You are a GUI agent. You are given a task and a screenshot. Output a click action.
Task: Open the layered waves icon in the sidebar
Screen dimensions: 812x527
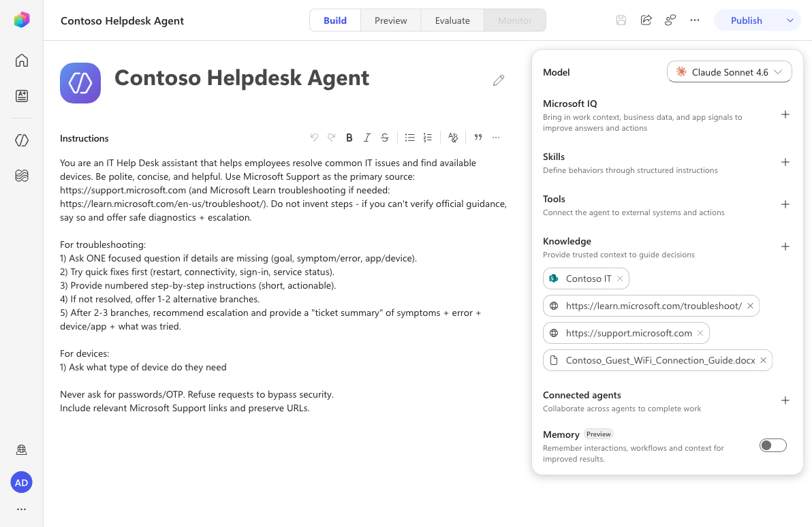21,176
